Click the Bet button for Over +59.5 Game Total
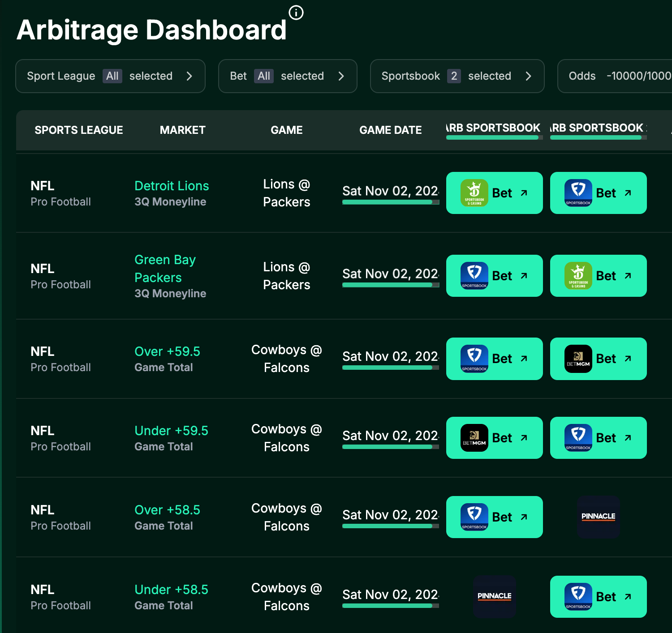 494,359
